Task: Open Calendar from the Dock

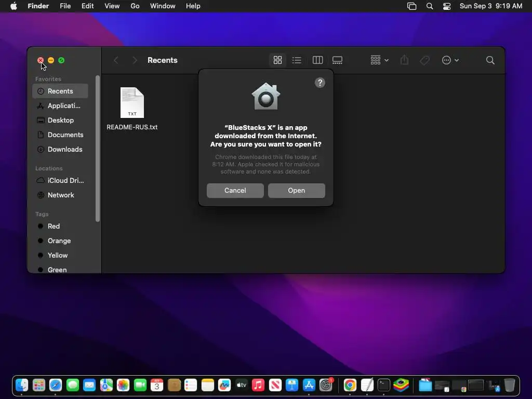Action: point(157,385)
